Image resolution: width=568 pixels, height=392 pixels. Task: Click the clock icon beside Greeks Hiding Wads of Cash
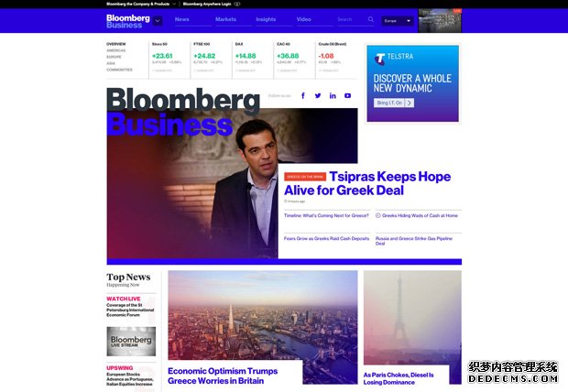tap(377, 215)
